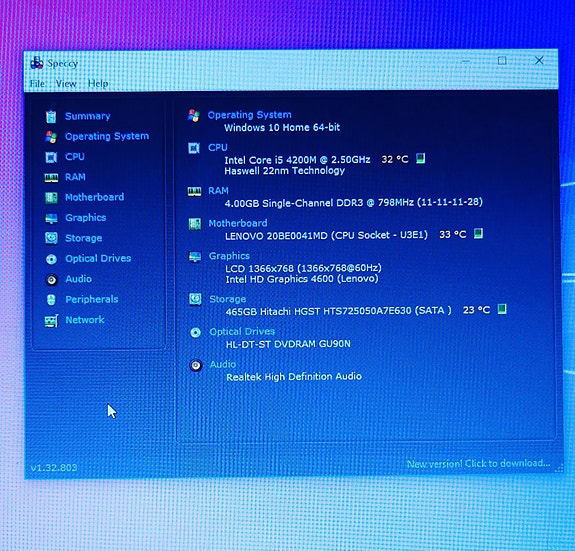Click the CPU chip icon in sidebar
The width and height of the screenshot is (575, 551).
[x=51, y=157]
